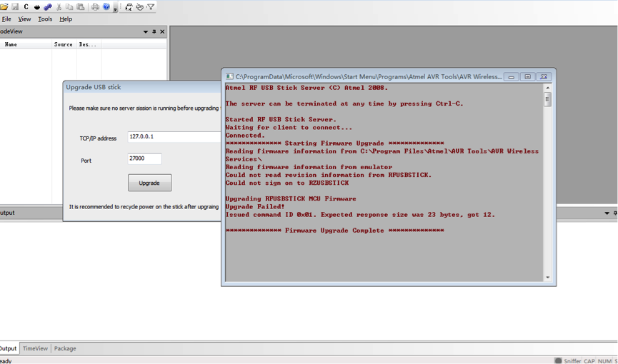Expand the toolbar overflow options arrow
Viewport: 618px width, 364px height.
point(116,9)
